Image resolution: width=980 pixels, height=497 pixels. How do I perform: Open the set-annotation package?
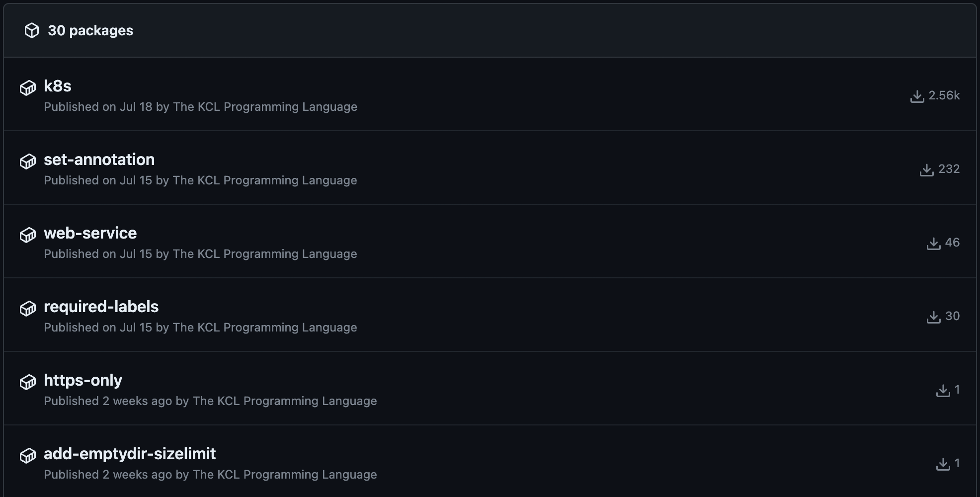pyautogui.click(x=99, y=160)
